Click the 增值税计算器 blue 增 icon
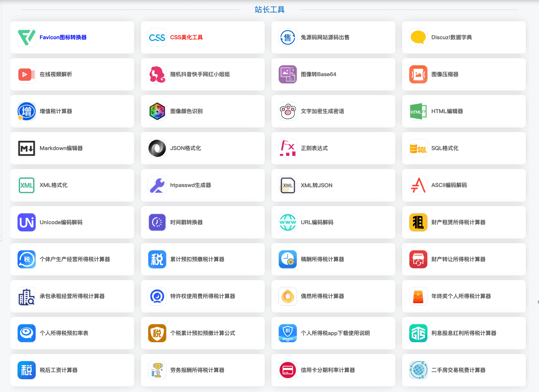The image size is (539, 392). (x=27, y=111)
